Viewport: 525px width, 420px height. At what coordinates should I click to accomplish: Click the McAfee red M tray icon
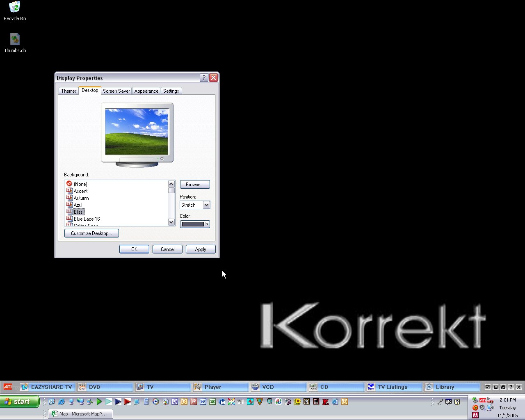click(x=475, y=415)
